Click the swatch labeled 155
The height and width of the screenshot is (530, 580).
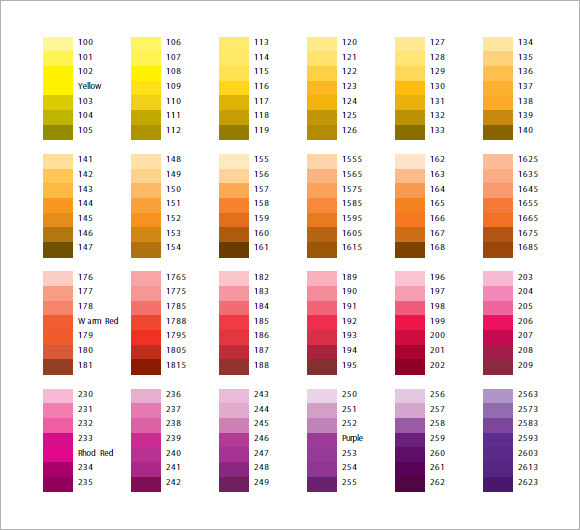234,161
